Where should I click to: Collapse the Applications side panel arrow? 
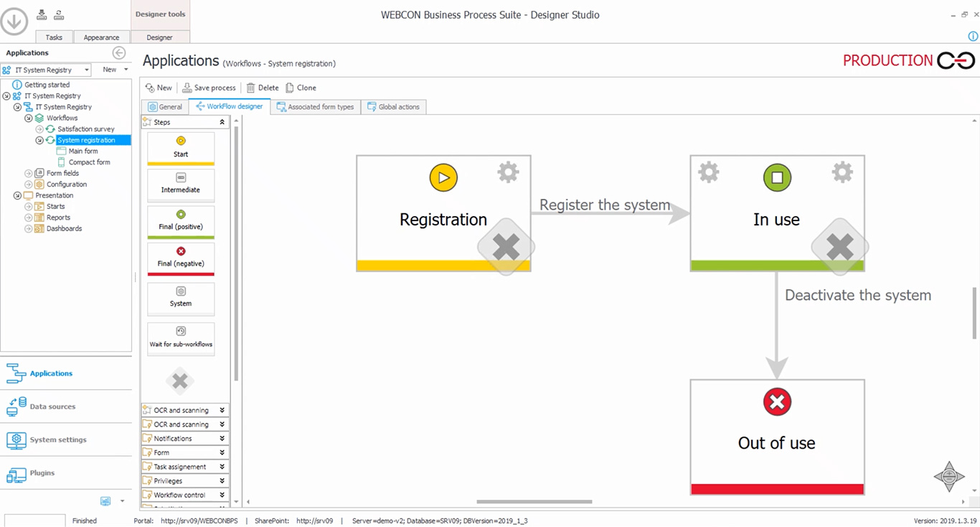[x=119, y=52]
